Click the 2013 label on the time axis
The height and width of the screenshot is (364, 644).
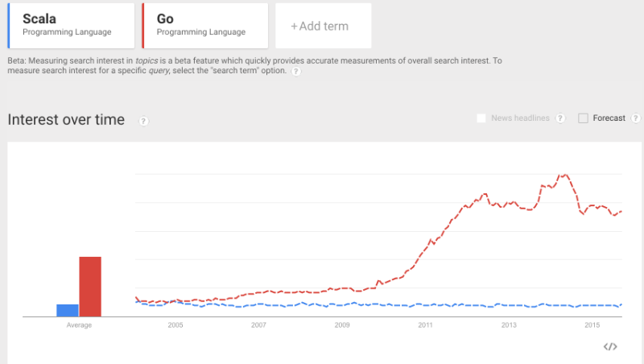(509, 325)
